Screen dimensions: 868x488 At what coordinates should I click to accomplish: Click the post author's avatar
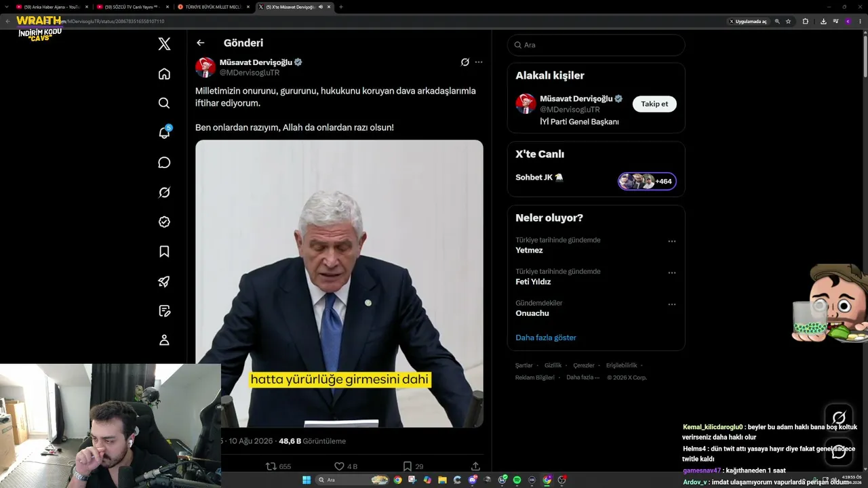(x=205, y=67)
